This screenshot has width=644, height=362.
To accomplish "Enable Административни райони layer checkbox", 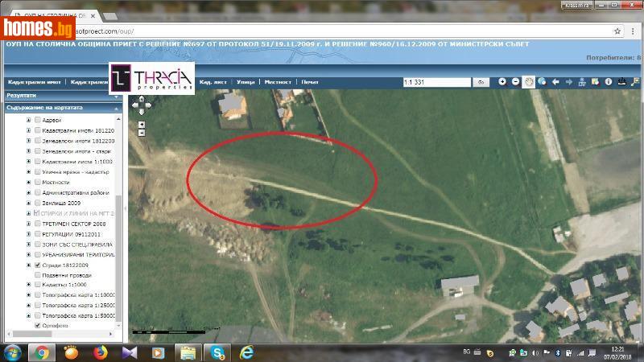I will click(x=38, y=192).
